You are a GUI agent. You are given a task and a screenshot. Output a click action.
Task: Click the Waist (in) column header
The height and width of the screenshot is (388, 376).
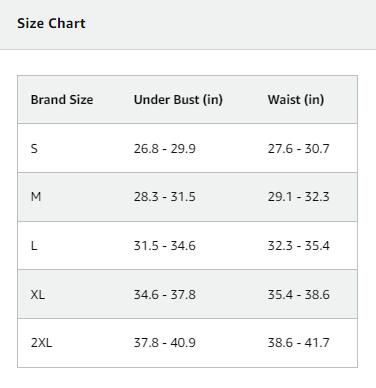296,100
